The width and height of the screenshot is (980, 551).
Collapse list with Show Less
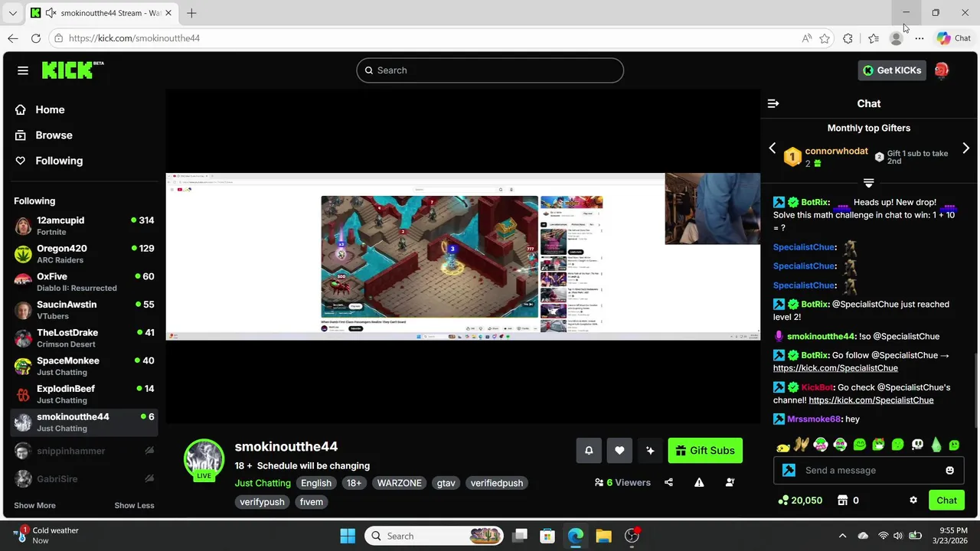134,505
